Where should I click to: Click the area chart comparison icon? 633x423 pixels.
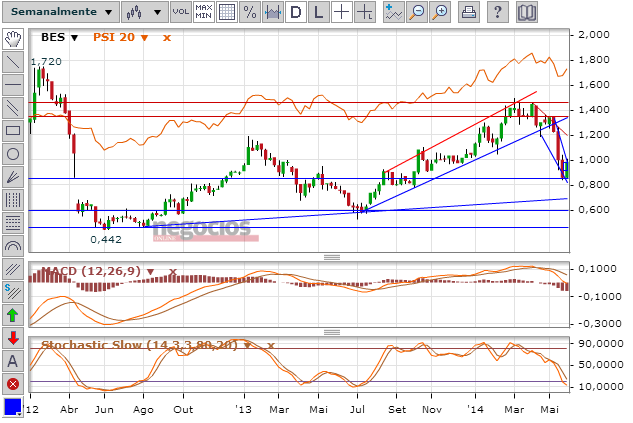[272, 12]
